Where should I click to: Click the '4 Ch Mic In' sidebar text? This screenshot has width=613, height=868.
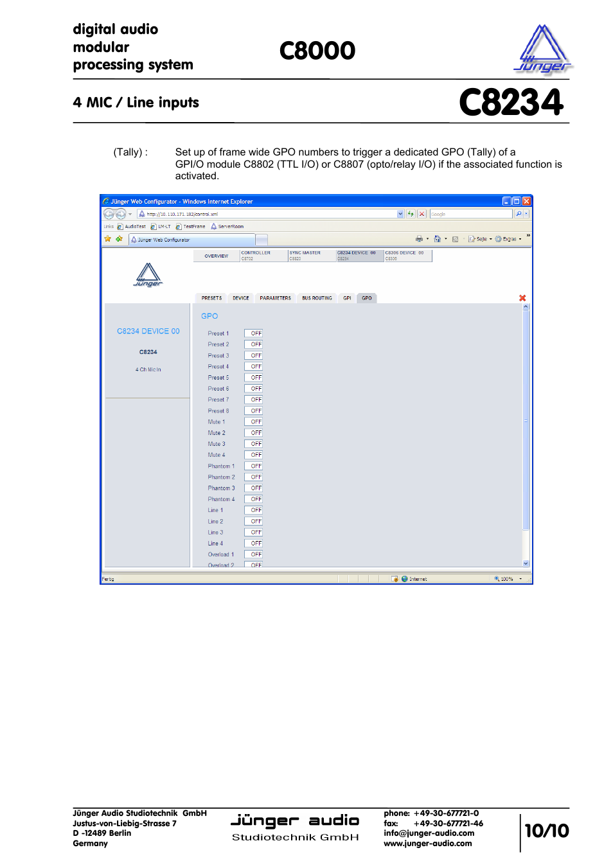pos(148,370)
